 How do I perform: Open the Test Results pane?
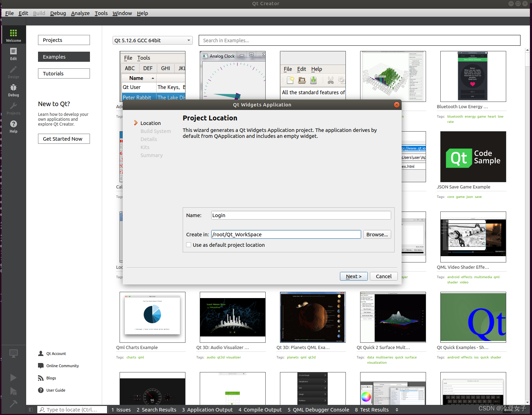[372, 410]
